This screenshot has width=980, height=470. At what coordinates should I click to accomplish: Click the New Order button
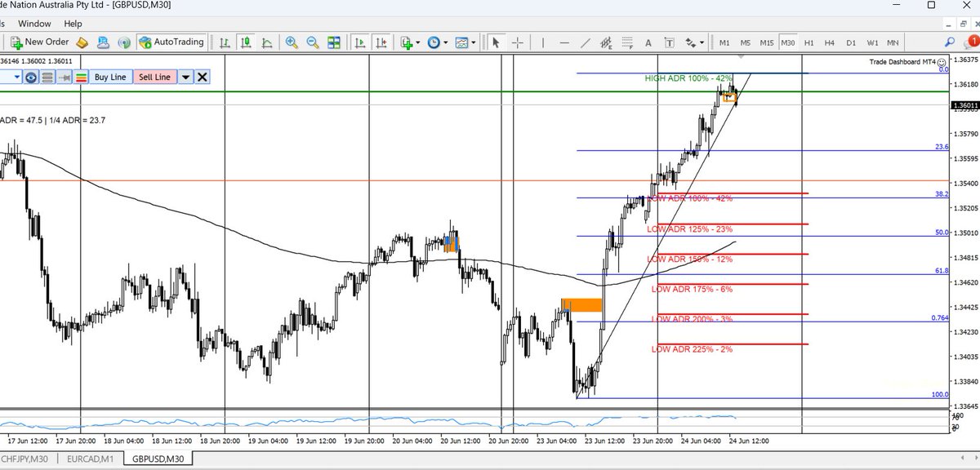coord(38,42)
